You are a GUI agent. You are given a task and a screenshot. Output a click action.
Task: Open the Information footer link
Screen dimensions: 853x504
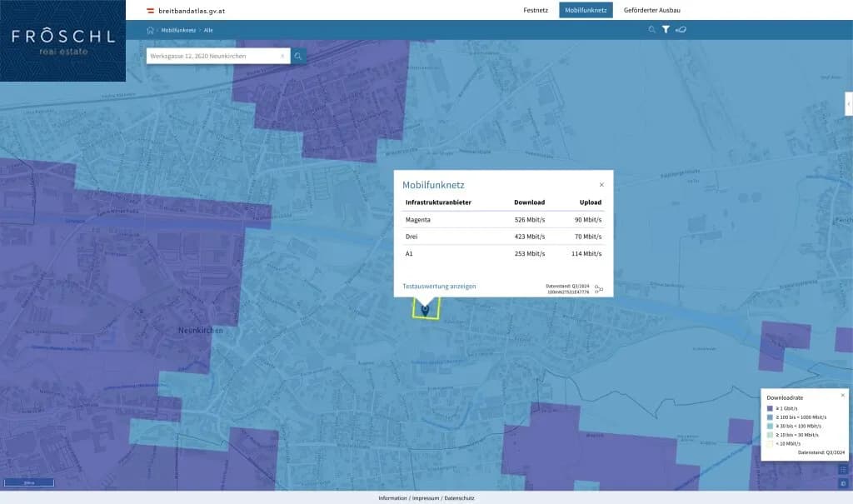[393, 498]
